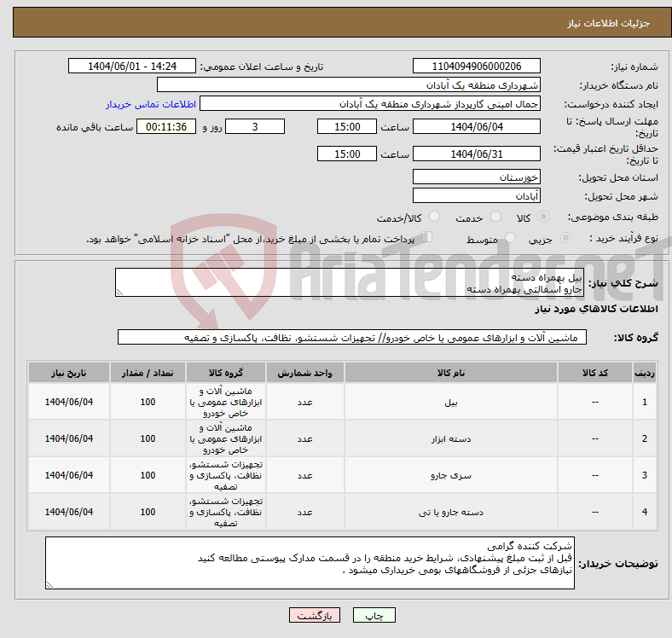Click the ردیف column header
Screen dimensions: 672x638
pos(644,373)
